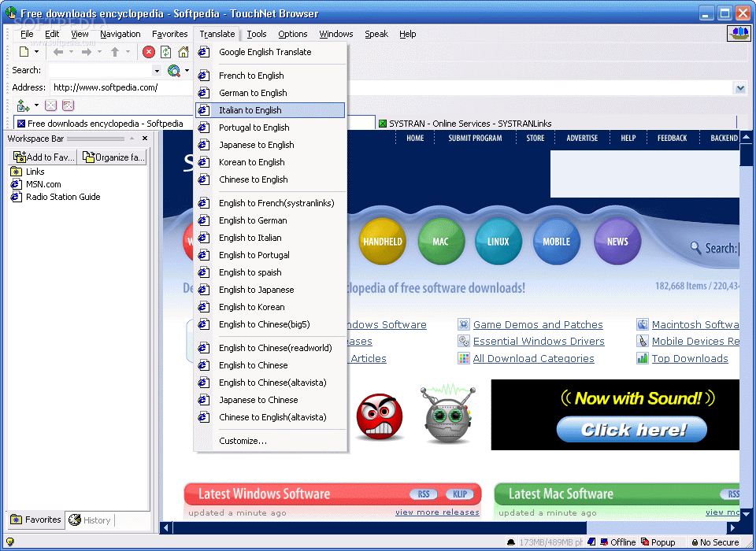Click the red Stop loading icon
The image size is (756, 551).
pos(149,52)
